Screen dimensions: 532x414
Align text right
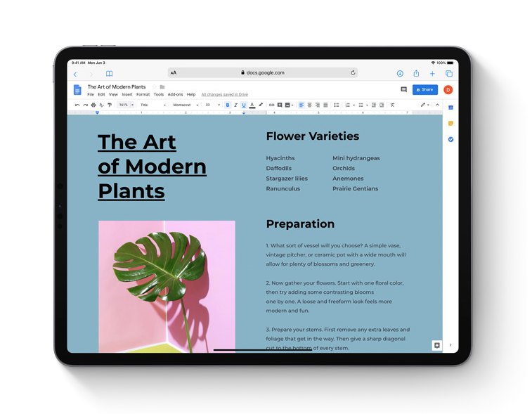click(318, 105)
